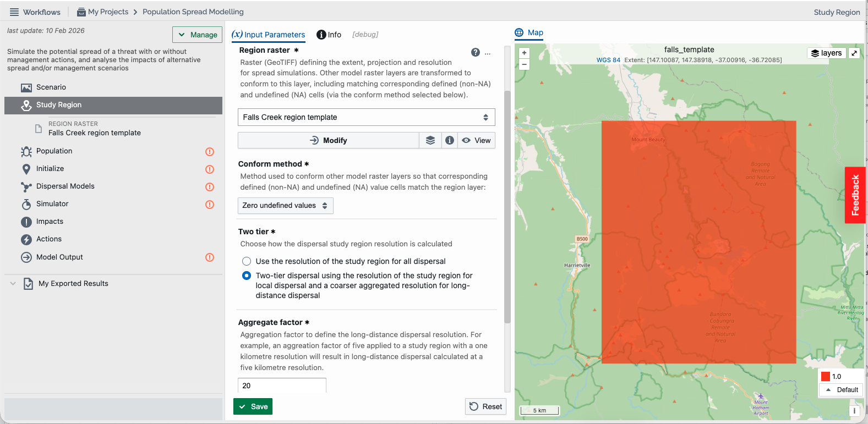
Task: Open the Falls Creek region template dropdown
Action: (367, 117)
